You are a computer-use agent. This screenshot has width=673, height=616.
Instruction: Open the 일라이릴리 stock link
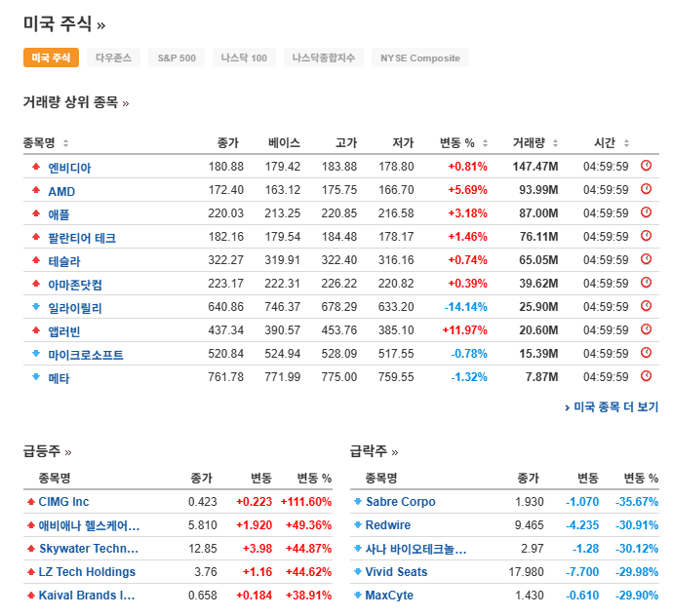point(75,308)
